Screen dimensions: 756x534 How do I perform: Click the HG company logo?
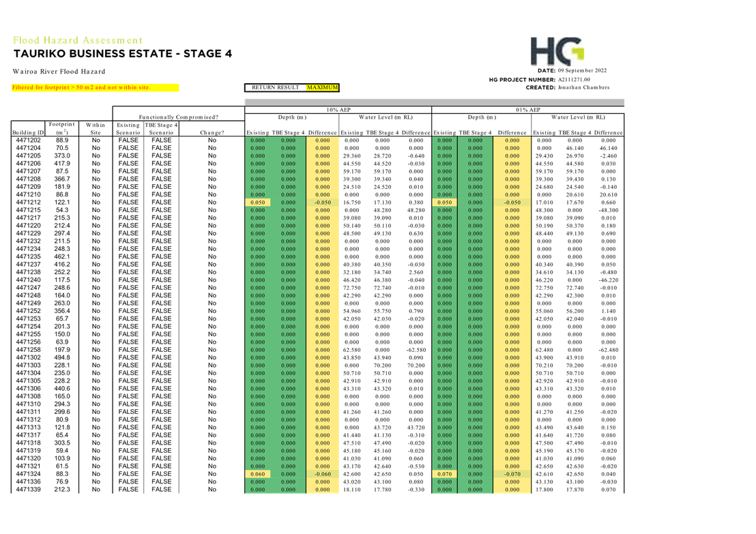[x=557, y=51]
